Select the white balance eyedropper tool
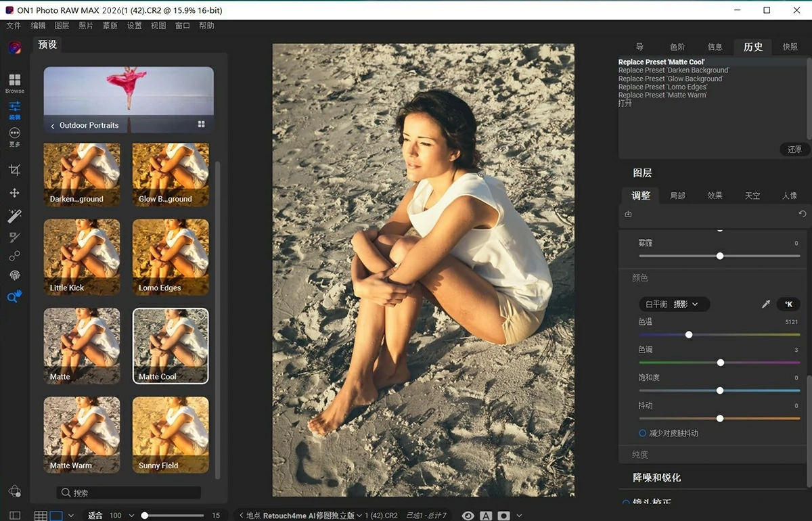The width and height of the screenshot is (812, 521). 765,304
